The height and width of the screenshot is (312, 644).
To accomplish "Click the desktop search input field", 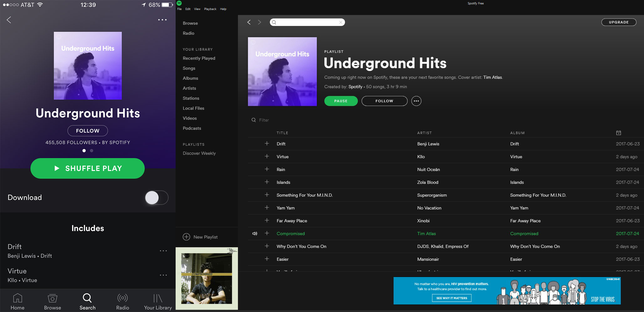I will click(x=307, y=22).
